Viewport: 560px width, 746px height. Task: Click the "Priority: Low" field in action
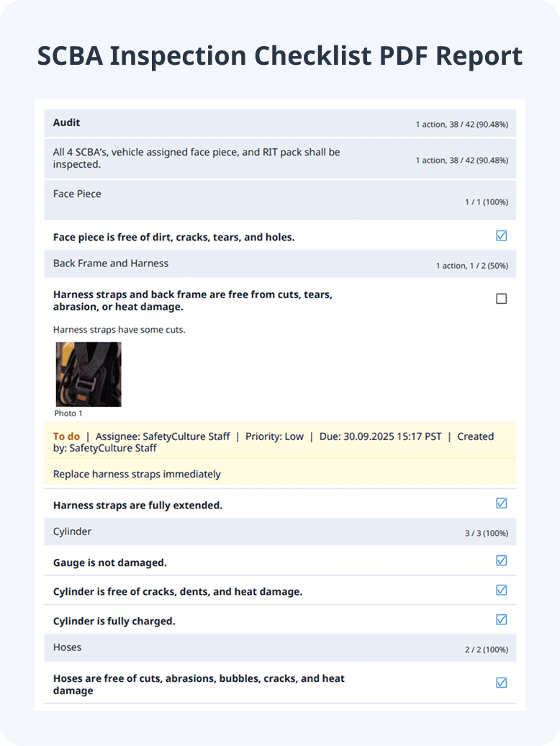pos(274,436)
